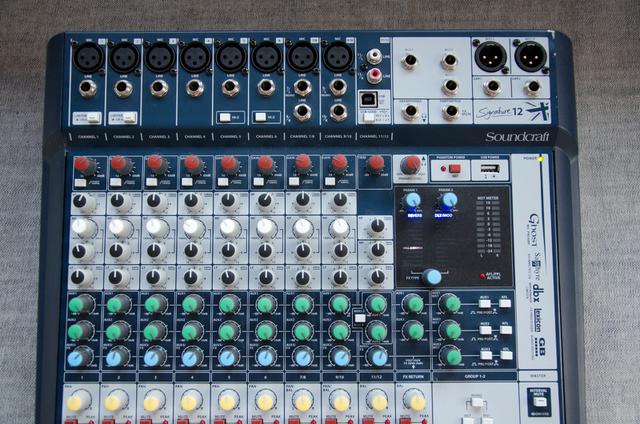Image resolution: width=640 pixels, height=424 pixels.
Task: Click the blue FX type selector knob
Action: pyautogui.click(x=431, y=277)
